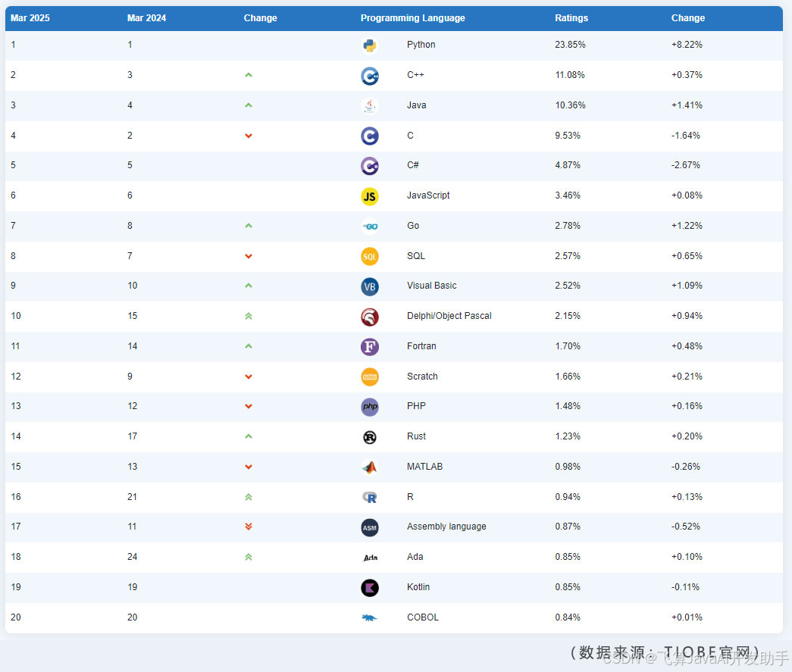
Task: Click the blue COBOL dinosaur icon
Action: pyautogui.click(x=369, y=617)
